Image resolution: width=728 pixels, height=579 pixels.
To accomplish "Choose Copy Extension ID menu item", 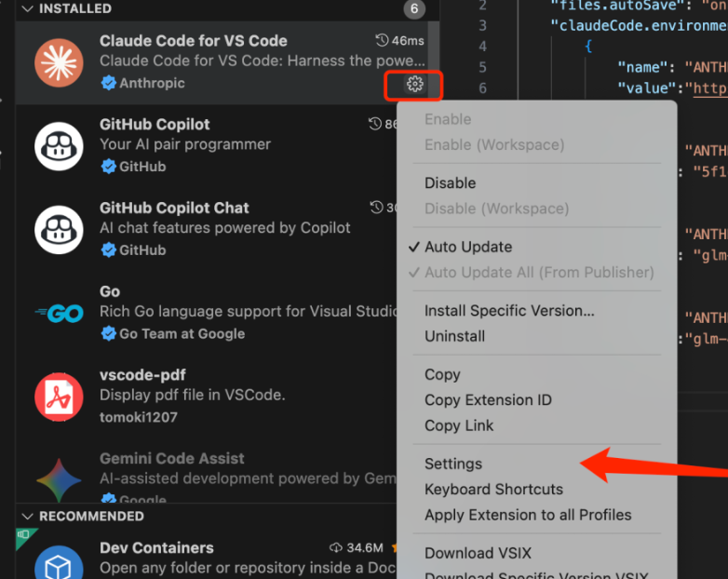I will pos(488,400).
